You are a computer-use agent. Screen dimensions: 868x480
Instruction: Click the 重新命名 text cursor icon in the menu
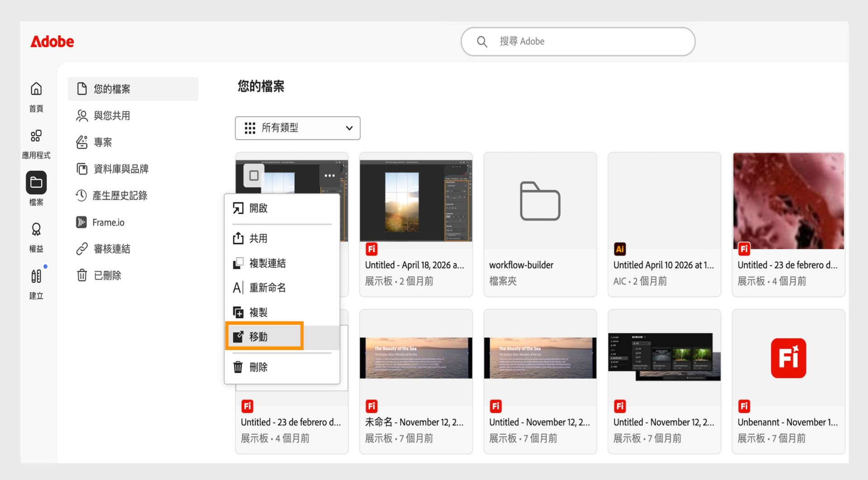[x=238, y=287]
